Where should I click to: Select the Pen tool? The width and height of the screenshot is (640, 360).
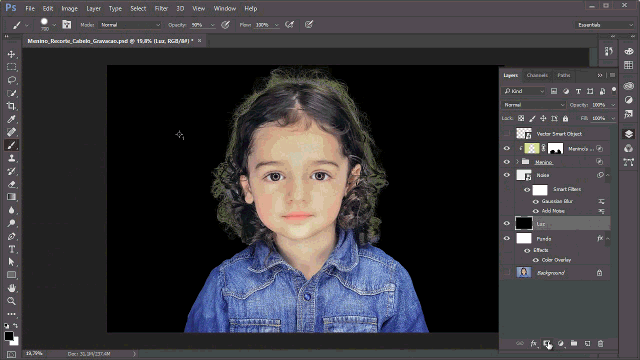(x=11, y=236)
